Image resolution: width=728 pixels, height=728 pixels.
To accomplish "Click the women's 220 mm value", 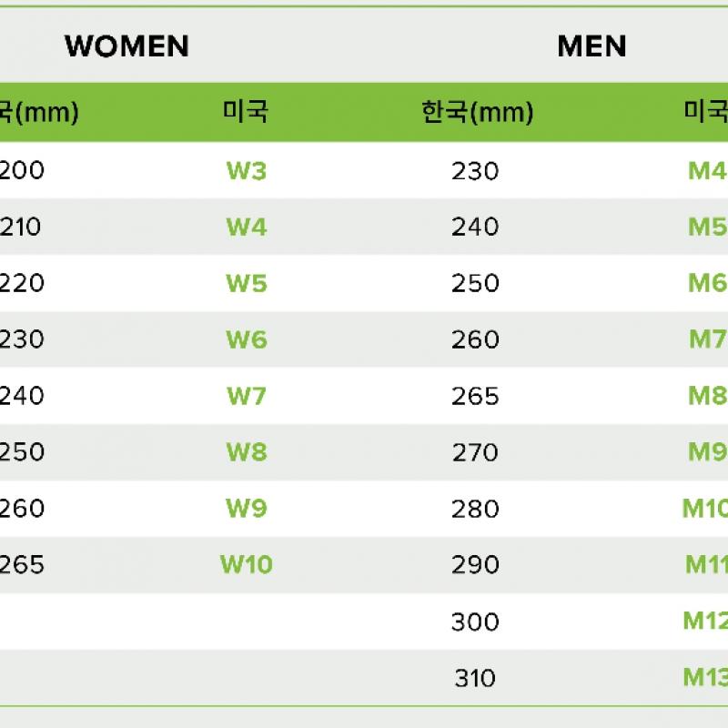I will (22, 283).
